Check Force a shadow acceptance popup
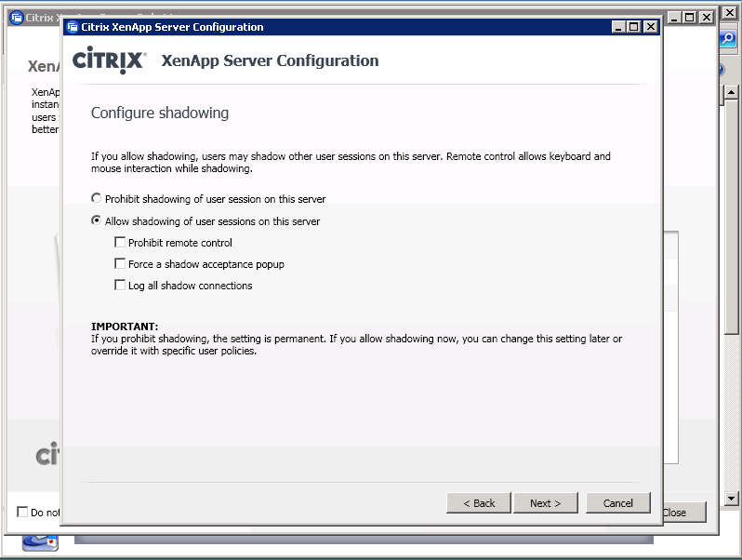 click(120, 263)
